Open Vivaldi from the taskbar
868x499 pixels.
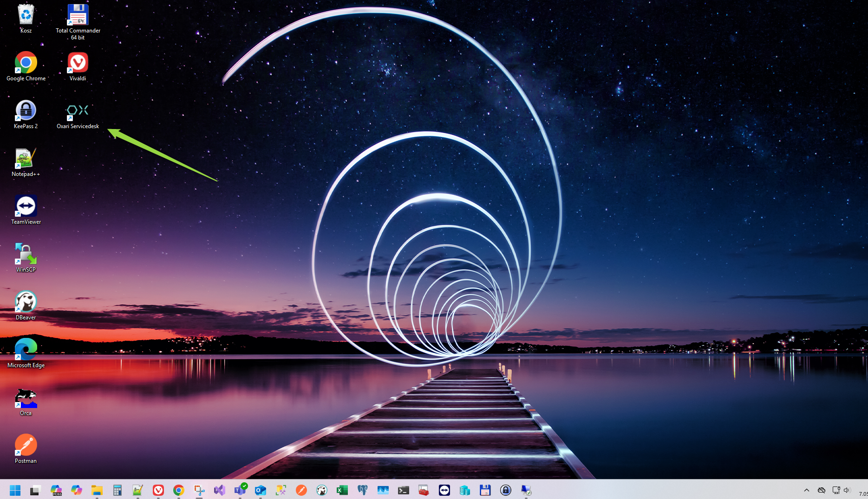point(158,490)
